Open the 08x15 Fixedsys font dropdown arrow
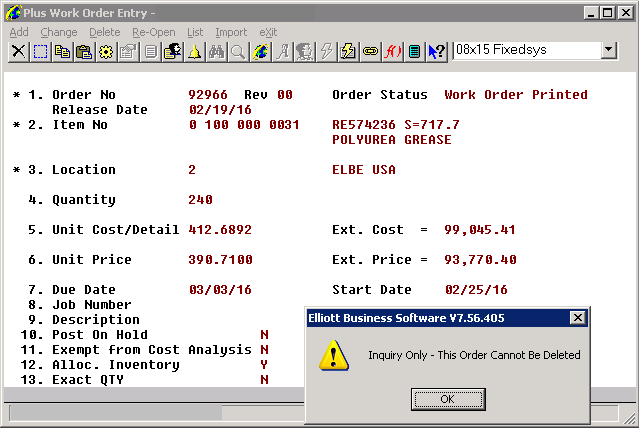 608,50
